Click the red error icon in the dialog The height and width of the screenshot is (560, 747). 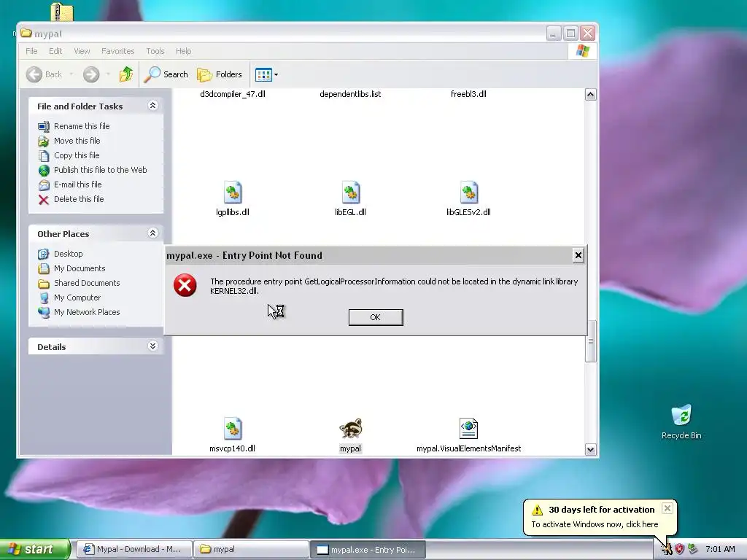[185, 285]
